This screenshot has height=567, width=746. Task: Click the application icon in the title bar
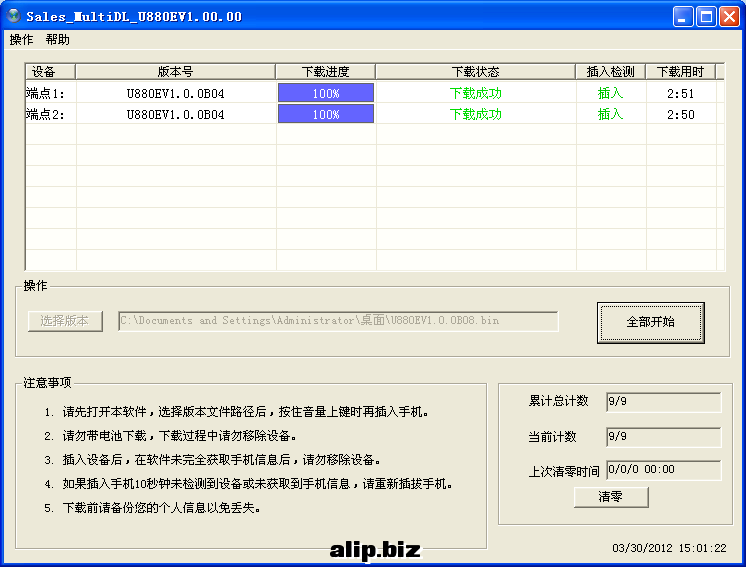pos(14,16)
